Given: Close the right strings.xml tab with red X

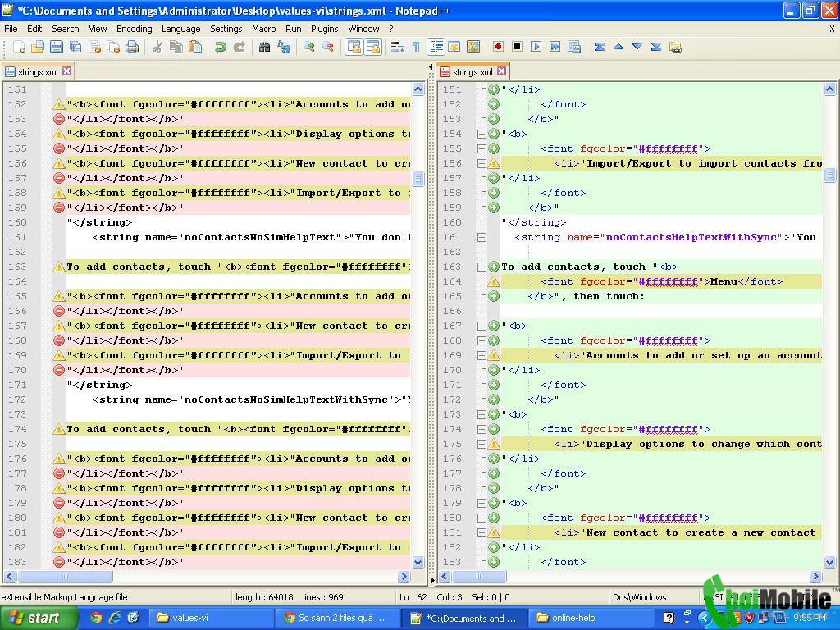Looking at the screenshot, I should click(x=501, y=71).
